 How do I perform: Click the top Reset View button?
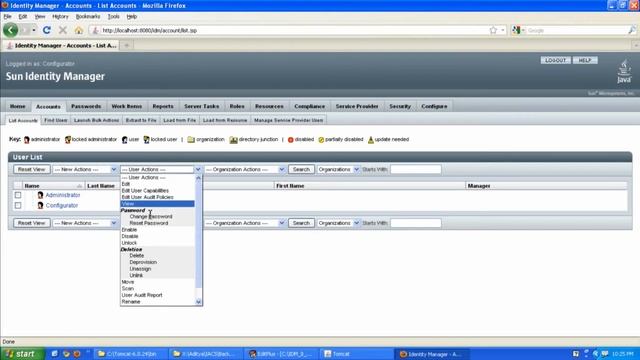31,169
